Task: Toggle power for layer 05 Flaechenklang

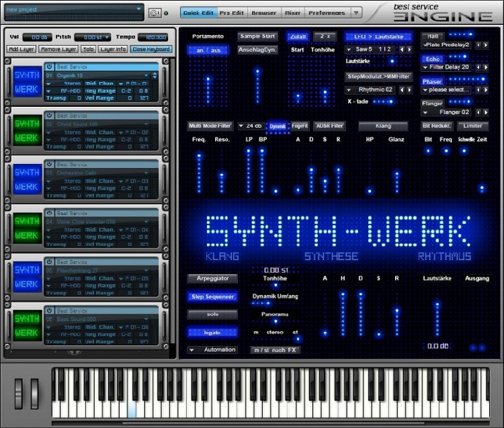Action: click(x=49, y=262)
